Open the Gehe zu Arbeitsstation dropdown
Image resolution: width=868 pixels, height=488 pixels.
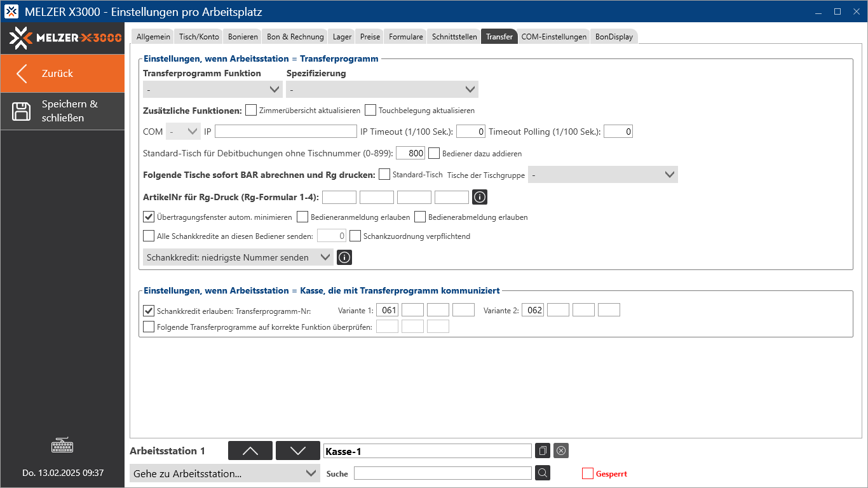[x=224, y=473]
